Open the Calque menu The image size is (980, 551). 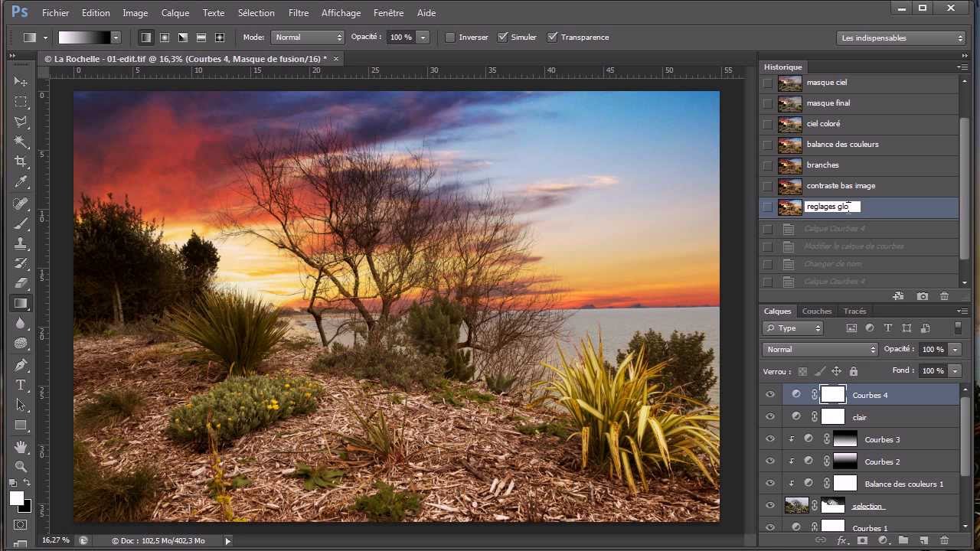click(175, 13)
